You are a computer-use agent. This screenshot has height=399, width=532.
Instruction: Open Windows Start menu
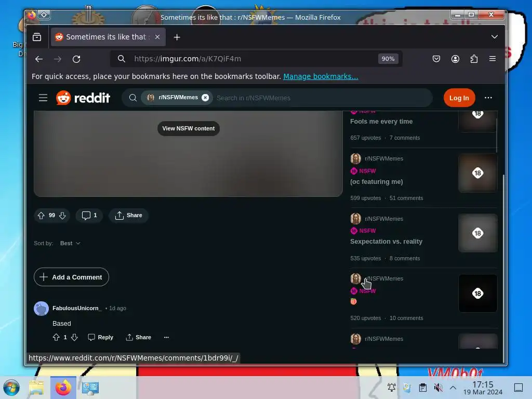coord(11,388)
